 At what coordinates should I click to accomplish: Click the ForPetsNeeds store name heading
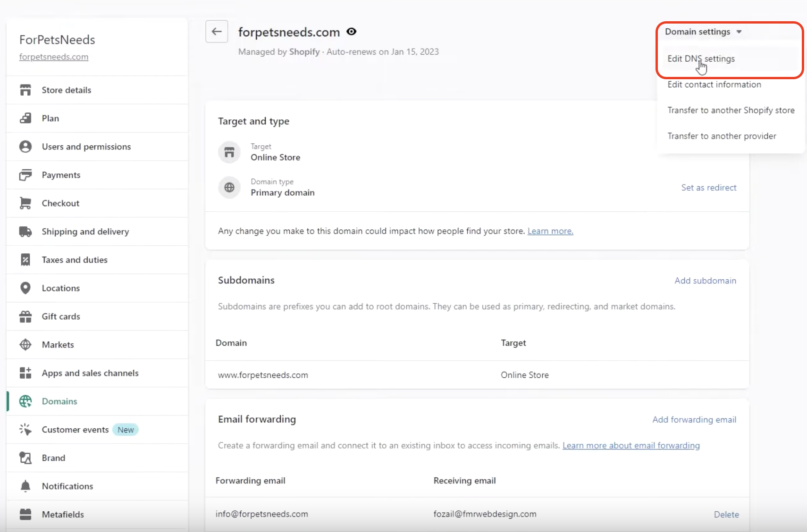pyautogui.click(x=57, y=40)
